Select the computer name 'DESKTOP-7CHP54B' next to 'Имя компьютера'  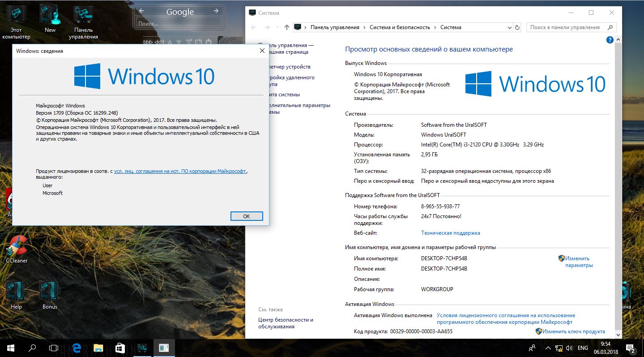tap(444, 258)
